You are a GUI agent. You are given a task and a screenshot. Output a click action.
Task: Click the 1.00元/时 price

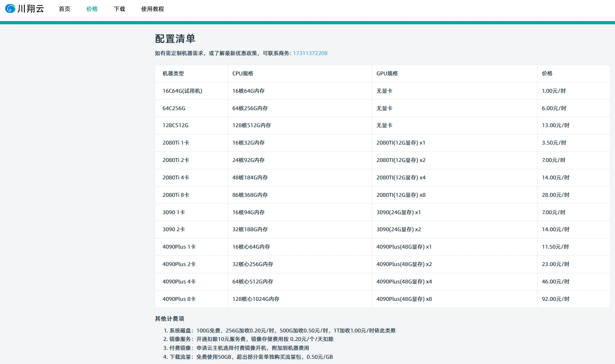coord(554,91)
